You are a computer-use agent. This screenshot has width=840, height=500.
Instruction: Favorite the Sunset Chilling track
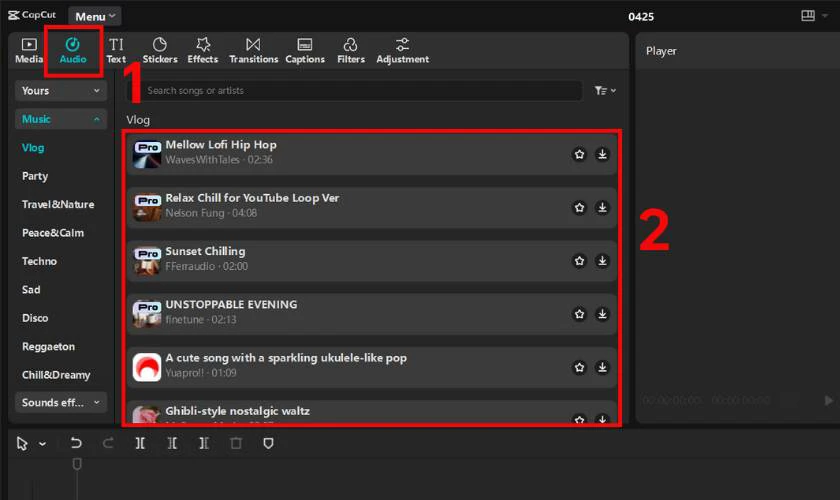pos(579,260)
